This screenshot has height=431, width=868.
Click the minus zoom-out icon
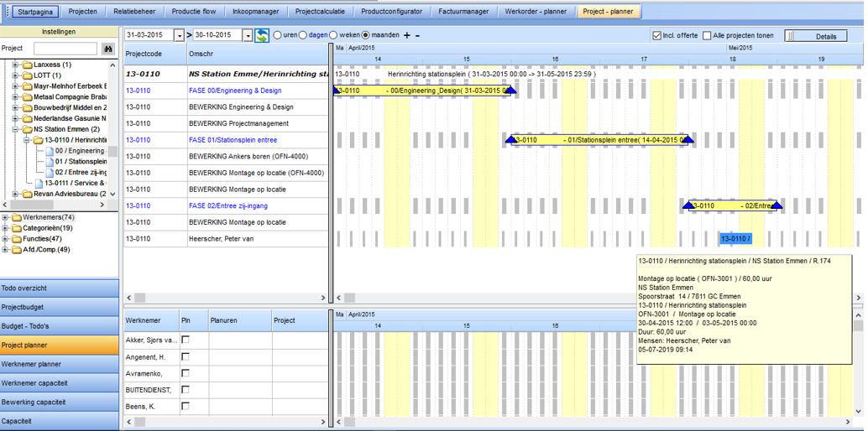pyautogui.click(x=417, y=35)
